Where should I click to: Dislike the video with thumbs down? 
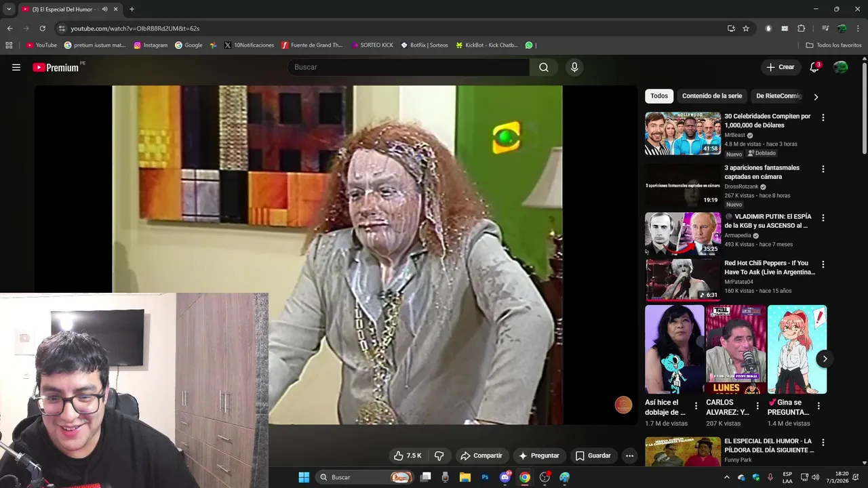point(439,455)
